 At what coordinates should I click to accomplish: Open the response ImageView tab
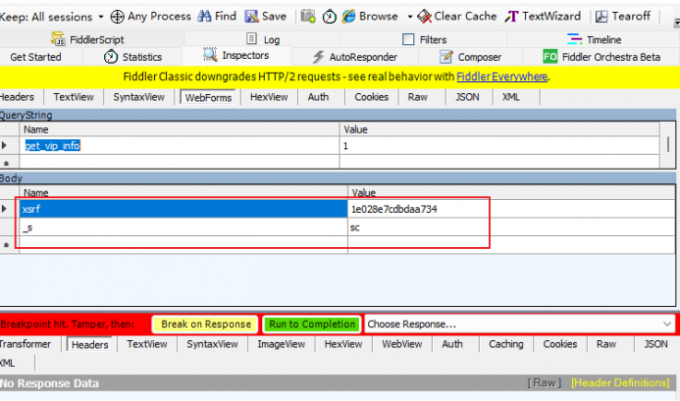pyautogui.click(x=281, y=344)
